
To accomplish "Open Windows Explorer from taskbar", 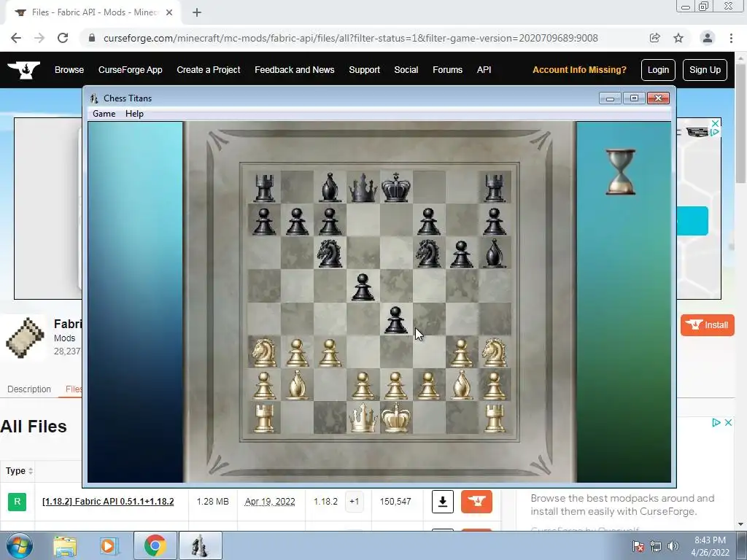I will click(65, 546).
